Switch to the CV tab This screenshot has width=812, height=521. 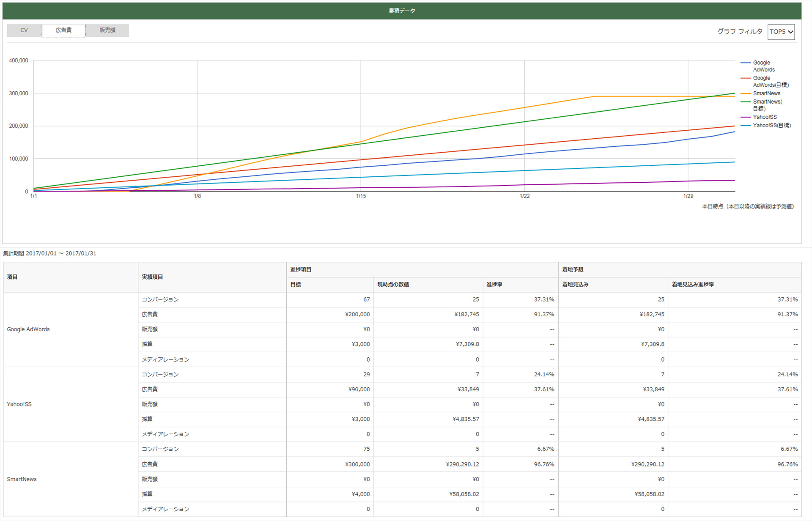24,30
